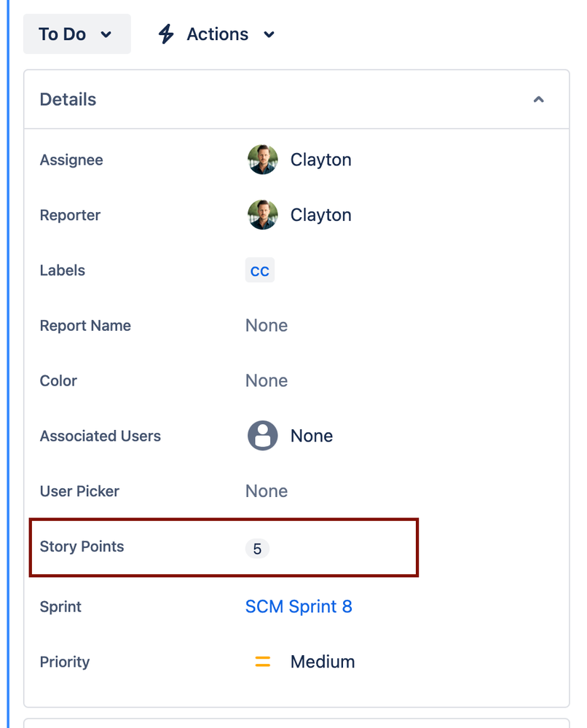This screenshot has width=587, height=728.
Task: Open the SCM Sprint 8 link
Action: click(x=299, y=606)
